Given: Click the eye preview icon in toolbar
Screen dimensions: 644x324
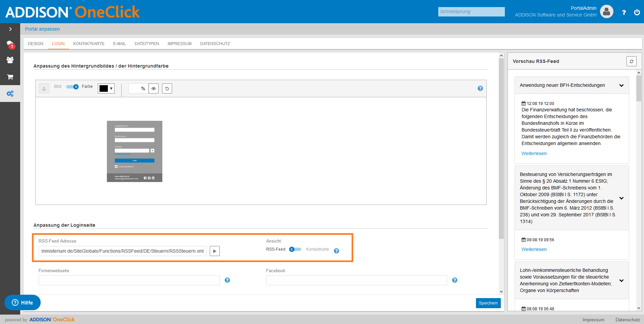Looking at the screenshot, I should coord(154,88).
